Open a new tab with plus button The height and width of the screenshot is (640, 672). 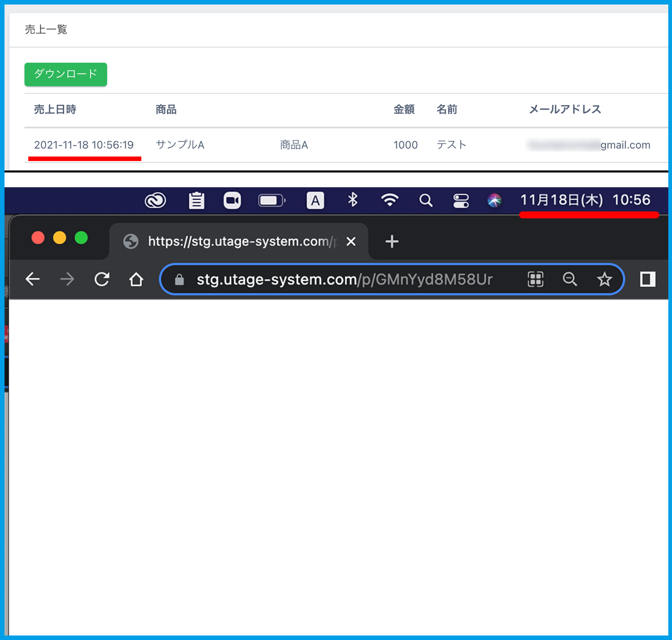pyautogui.click(x=392, y=241)
